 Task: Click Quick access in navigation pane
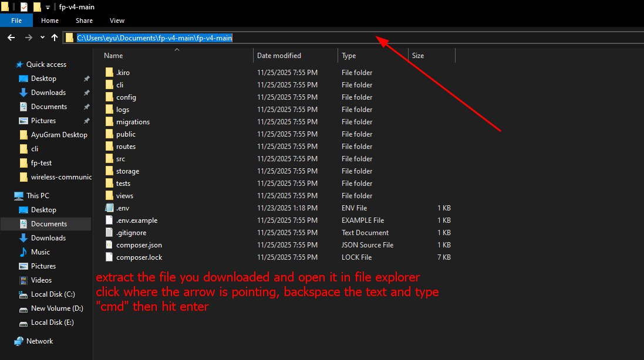(x=46, y=64)
